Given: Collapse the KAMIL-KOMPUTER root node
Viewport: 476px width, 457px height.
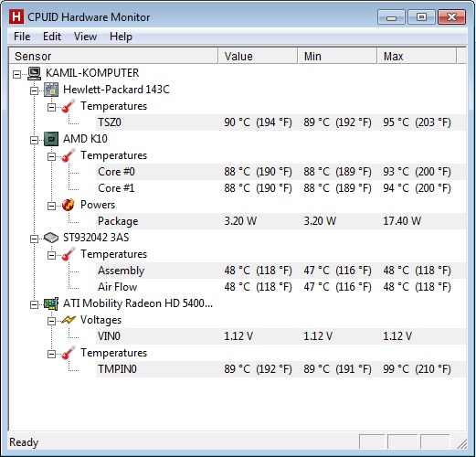Looking at the screenshot, I should (x=17, y=74).
